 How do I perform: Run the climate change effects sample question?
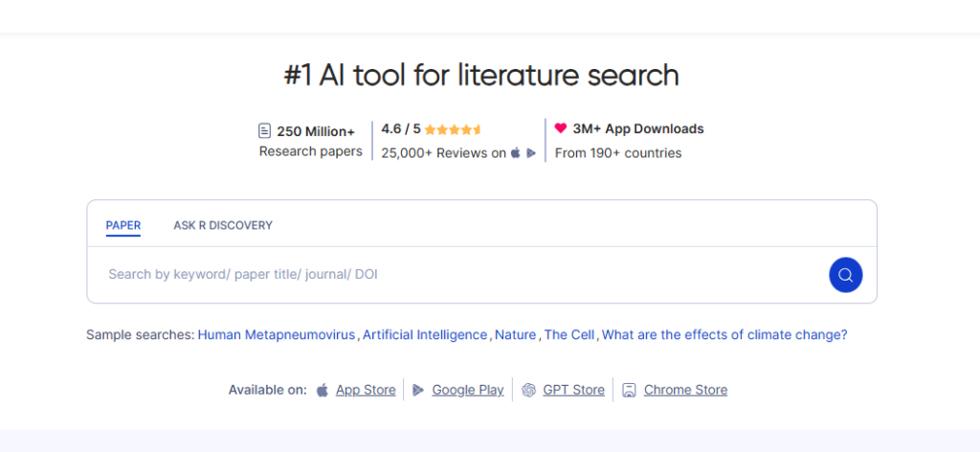point(724,335)
